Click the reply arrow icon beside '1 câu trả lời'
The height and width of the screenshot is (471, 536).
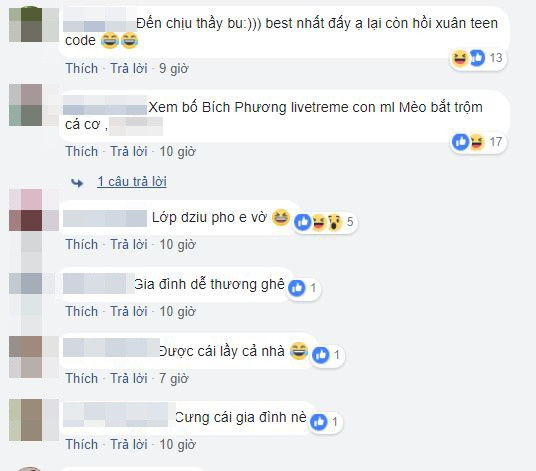(x=77, y=183)
